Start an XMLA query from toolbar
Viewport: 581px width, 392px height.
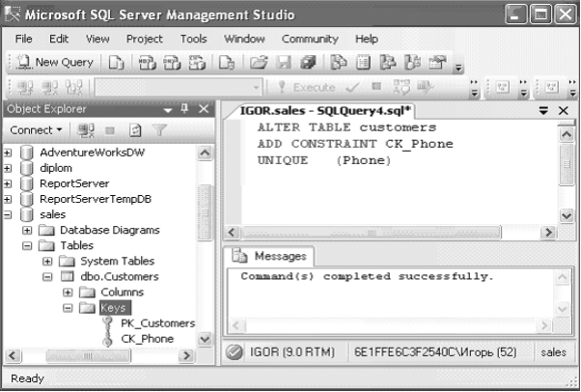tap(197, 63)
